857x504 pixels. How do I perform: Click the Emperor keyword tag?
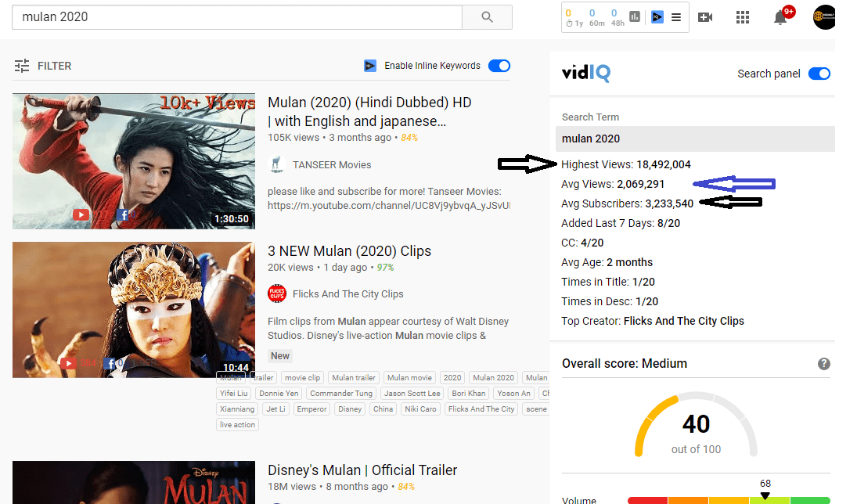click(x=311, y=409)
